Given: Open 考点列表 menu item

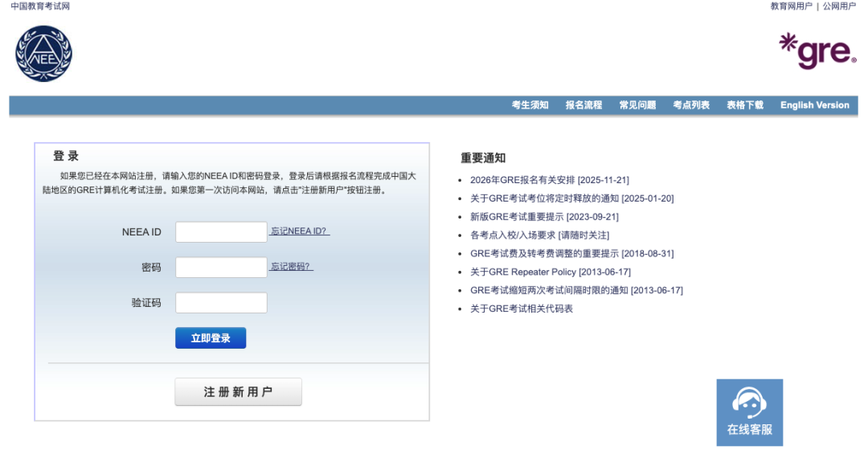Looking at the screenshot, I should [691, 105].
